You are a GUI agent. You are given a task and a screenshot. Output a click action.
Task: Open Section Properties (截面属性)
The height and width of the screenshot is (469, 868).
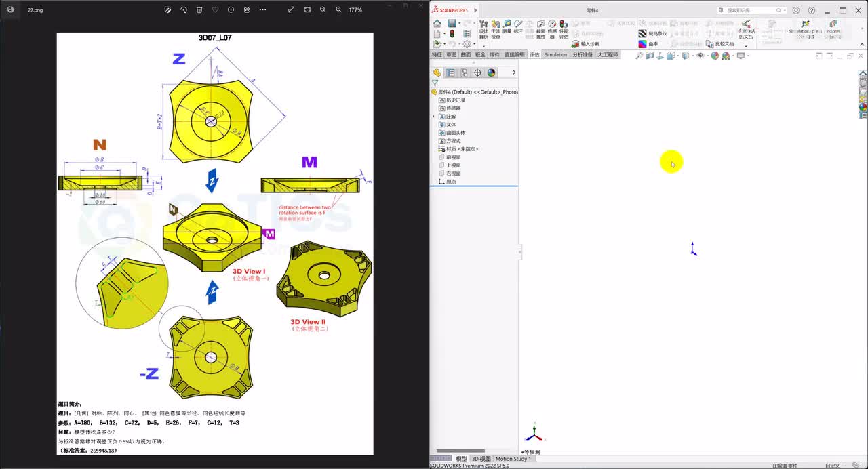point(540,29)
